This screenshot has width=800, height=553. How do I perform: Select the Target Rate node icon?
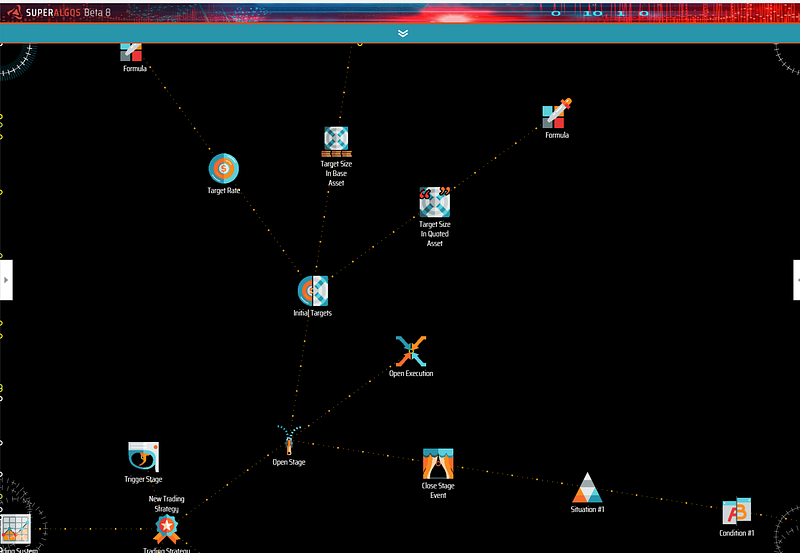tap(223, 168)
